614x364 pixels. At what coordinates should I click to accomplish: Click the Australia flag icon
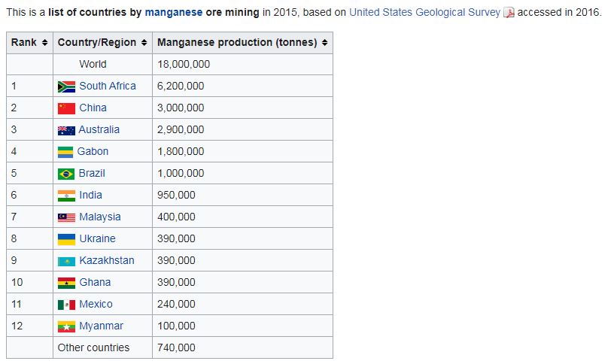tap(66, 130)
